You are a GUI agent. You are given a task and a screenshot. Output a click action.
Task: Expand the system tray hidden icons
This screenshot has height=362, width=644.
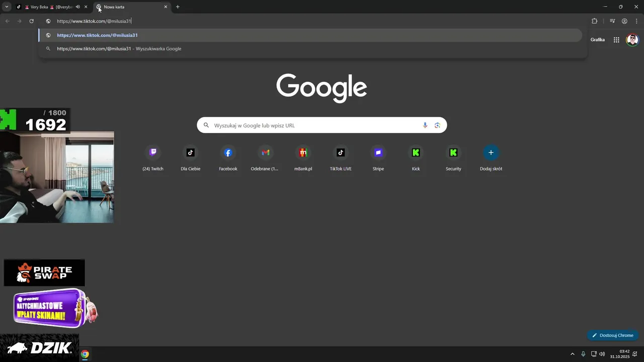[x=572, y=354]
